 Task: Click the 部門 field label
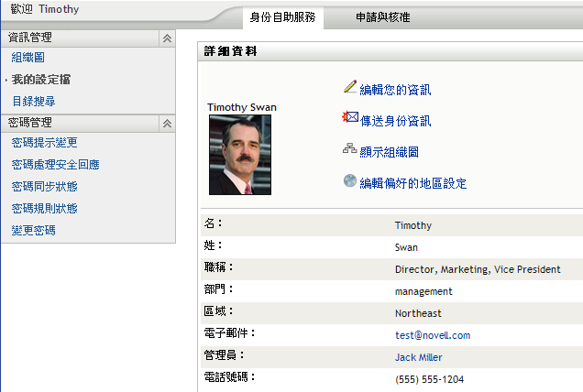[x=218, y=289]
